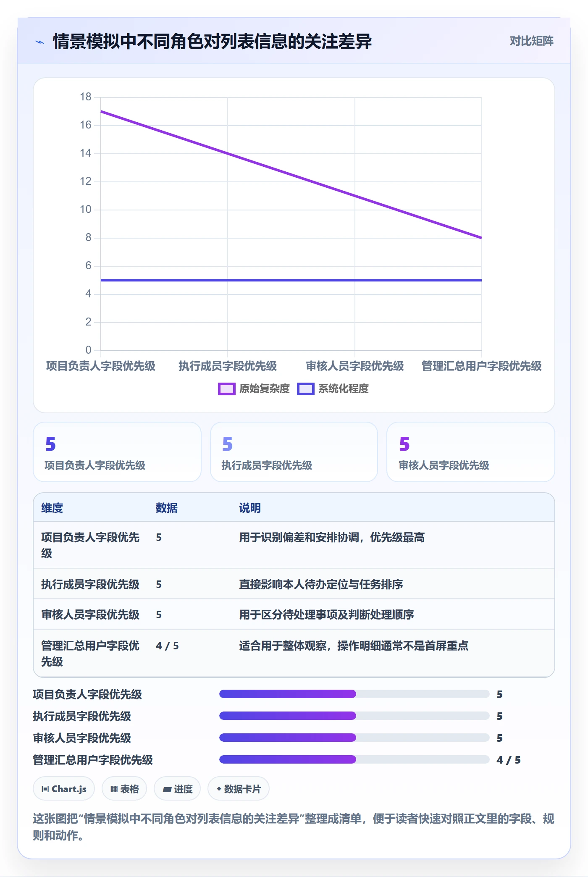Open the 执行成员字段优先级 data card
The height and width of the screenshot is (877, 588).
[294, 452]
